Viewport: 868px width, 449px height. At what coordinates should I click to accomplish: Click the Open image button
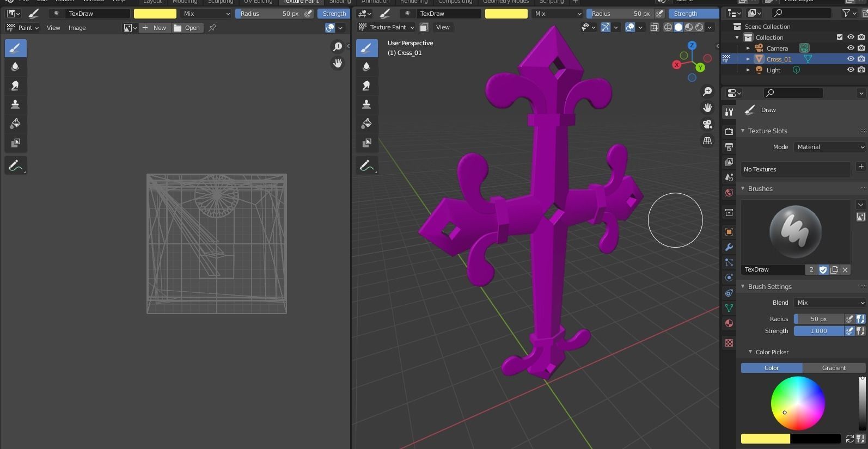[187, 28]
